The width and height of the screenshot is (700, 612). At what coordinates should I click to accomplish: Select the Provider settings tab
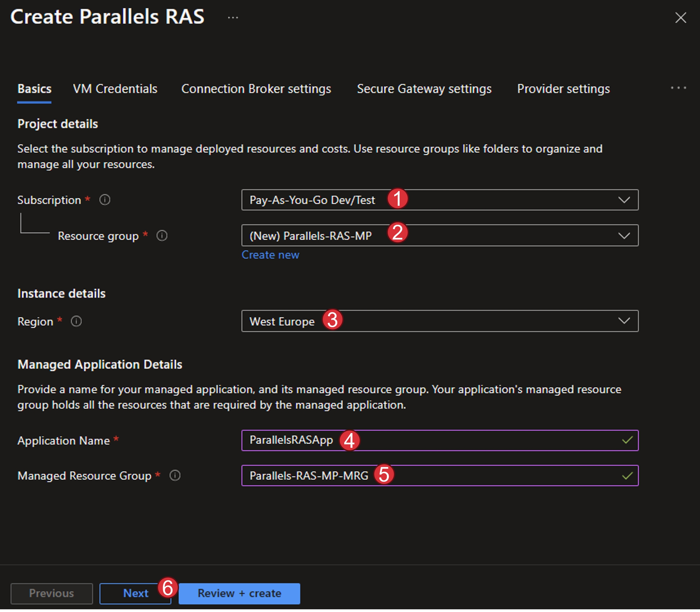563,89
